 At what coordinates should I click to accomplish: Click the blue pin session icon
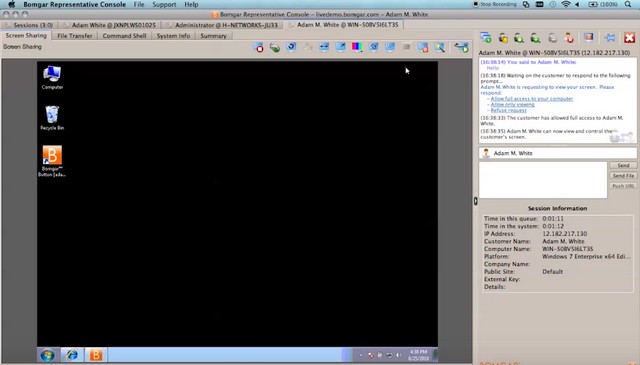point(610,38)
